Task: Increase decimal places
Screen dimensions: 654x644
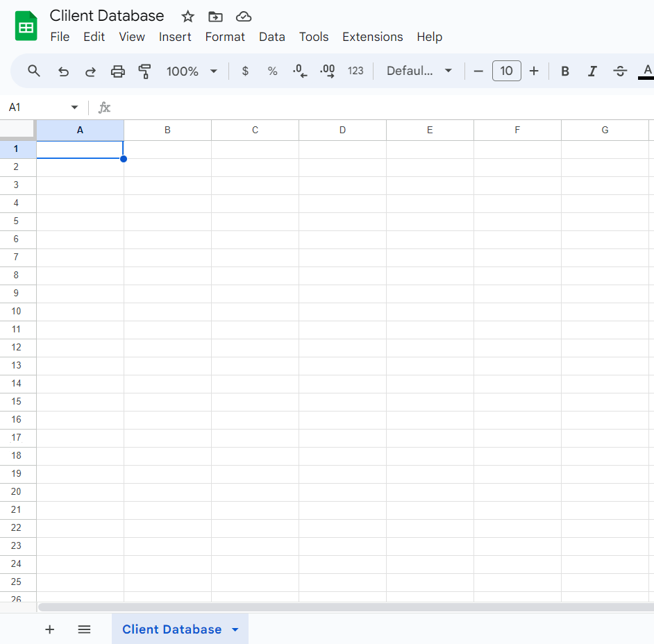Action: (328, 71)
